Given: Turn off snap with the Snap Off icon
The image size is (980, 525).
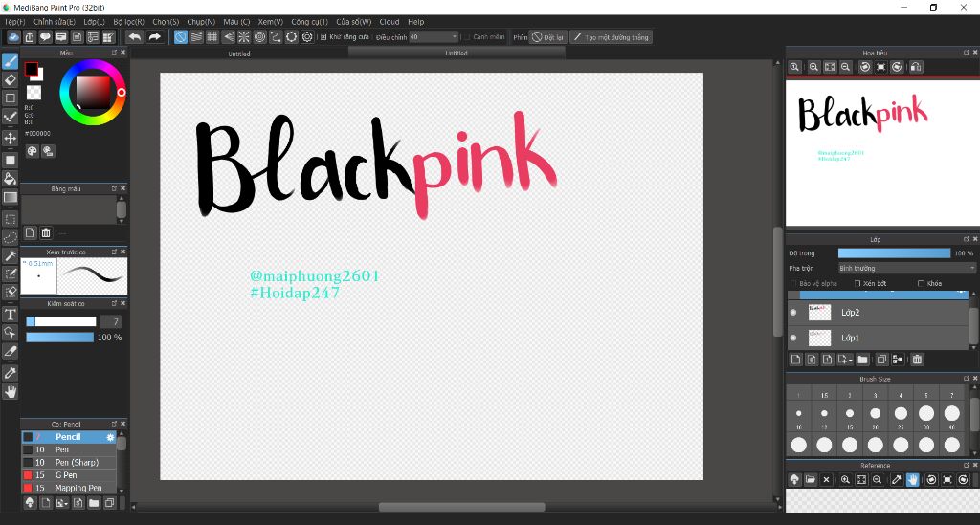Looking at the screenshot, I should coord(181,37).
